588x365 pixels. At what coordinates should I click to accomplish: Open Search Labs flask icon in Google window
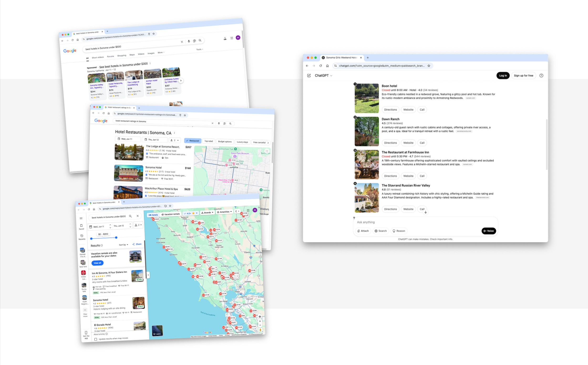coord(225,39)
